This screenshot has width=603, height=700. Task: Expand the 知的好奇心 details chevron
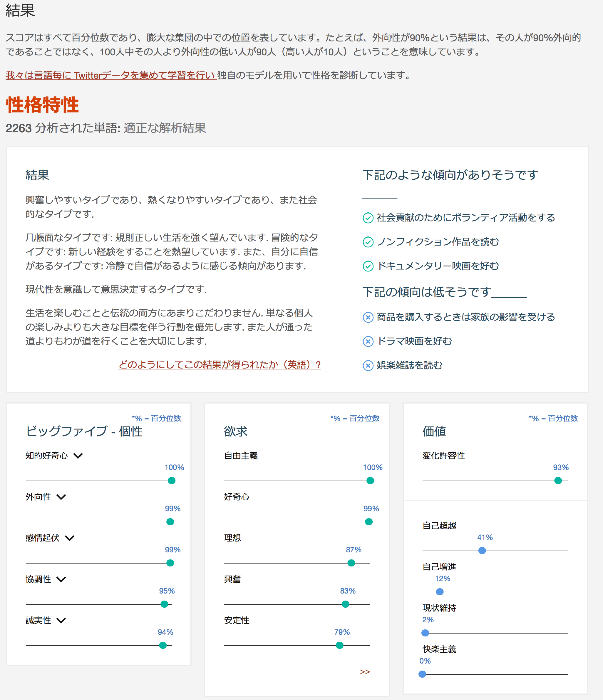(x=79, y=456)
